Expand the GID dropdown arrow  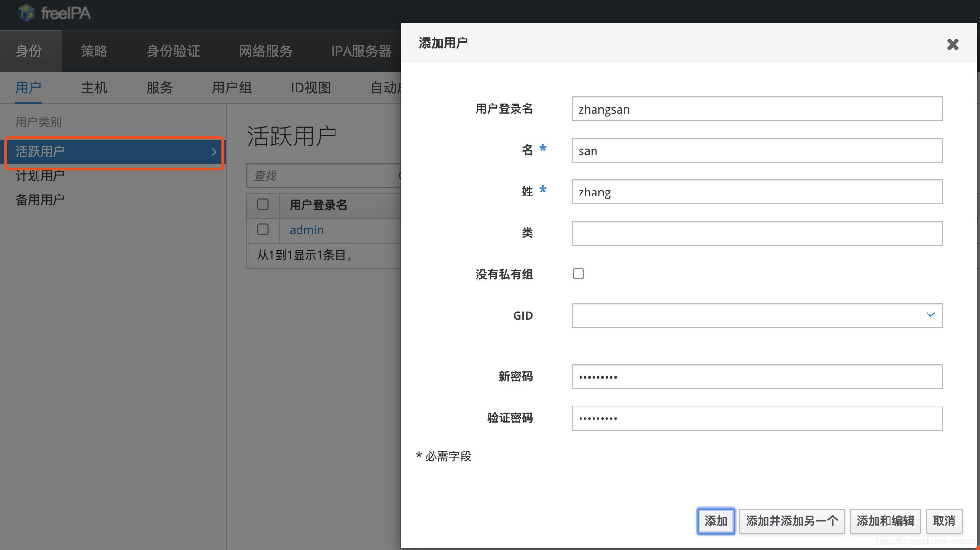[930, 315]
